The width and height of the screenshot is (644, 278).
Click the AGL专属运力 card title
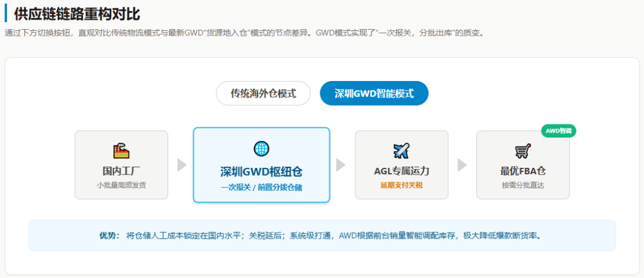(401, 171)
